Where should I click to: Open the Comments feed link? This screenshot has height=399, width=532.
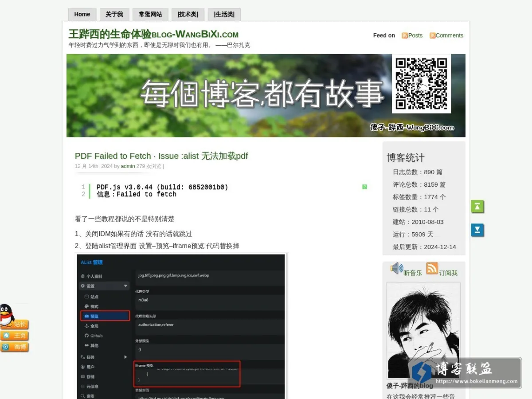pyautogui.click(x=450, y=35)
